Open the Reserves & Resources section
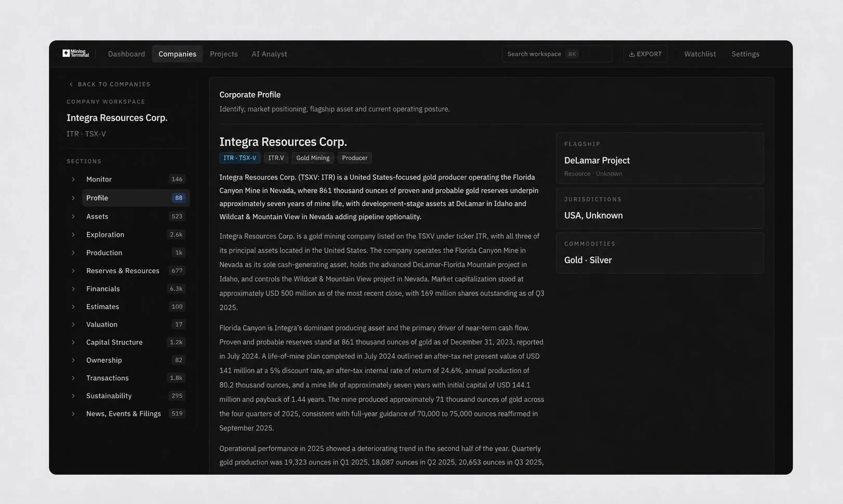This screenshot has width=843, height=504. point(136,271)
